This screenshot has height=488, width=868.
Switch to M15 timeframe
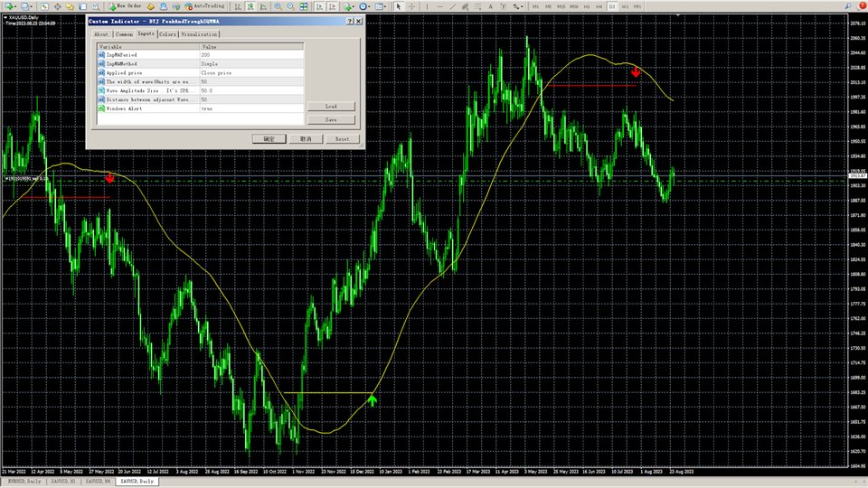coord(561,6)
